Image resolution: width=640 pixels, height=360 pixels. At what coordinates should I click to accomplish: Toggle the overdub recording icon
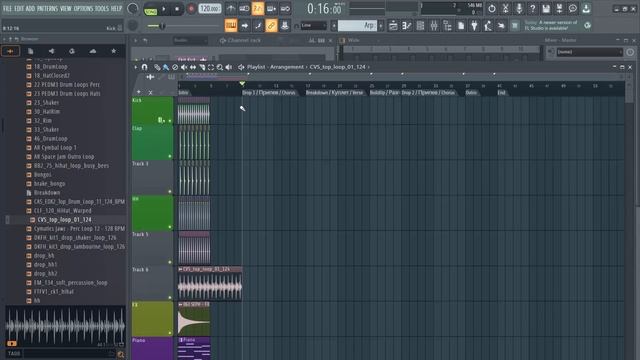tap(271, 9)
